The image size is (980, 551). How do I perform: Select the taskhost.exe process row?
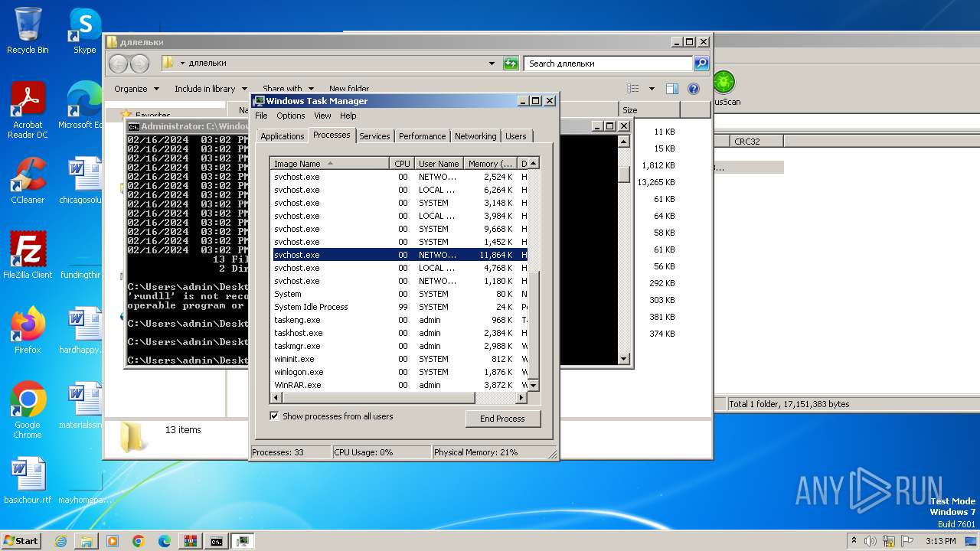coord(400,333)
